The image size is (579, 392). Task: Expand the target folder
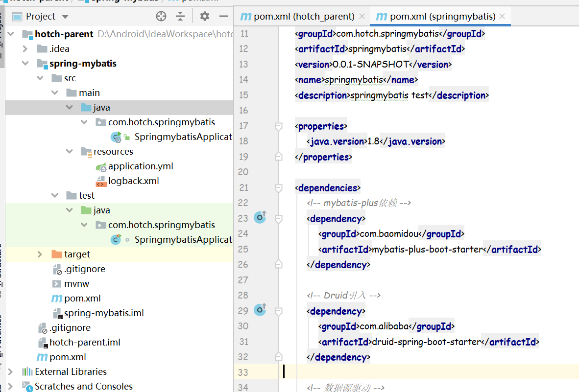pyautogui.click(x=40, y=254)
